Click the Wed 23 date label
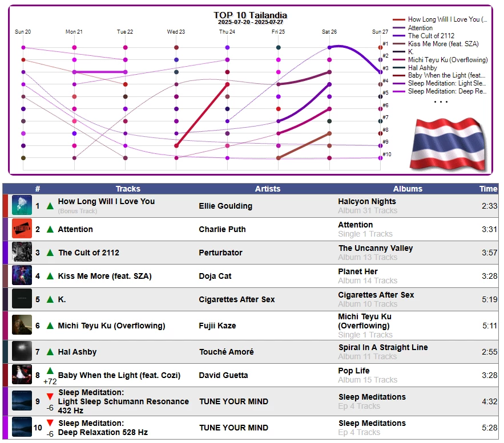 tap(176, 32)
